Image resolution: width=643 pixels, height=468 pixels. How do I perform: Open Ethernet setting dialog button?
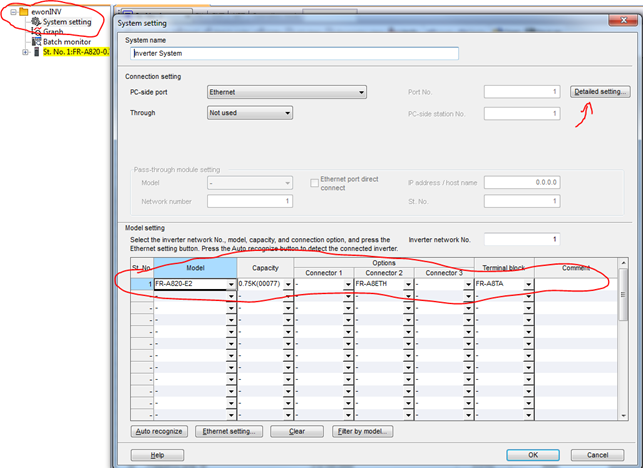[x=229, y=431]
